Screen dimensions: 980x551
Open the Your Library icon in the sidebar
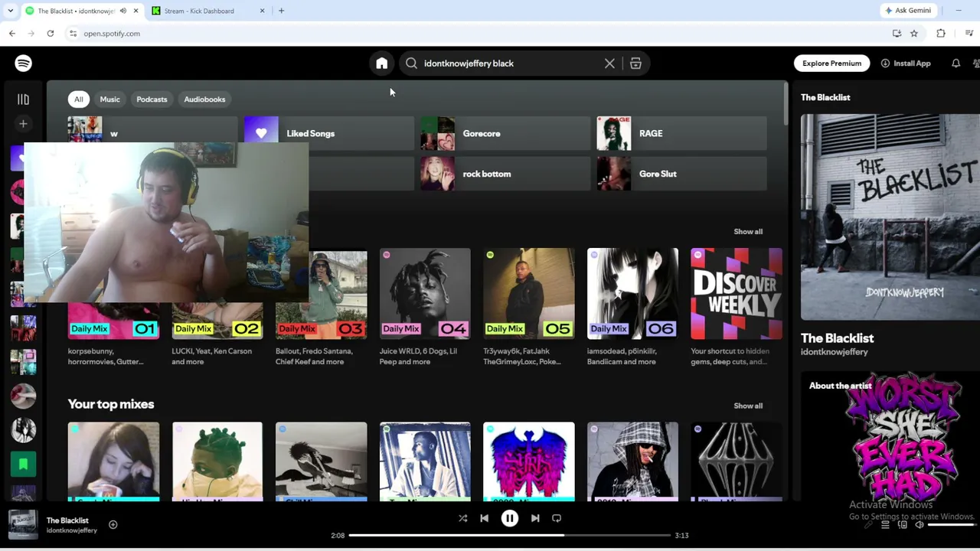[x=23, y=99]
